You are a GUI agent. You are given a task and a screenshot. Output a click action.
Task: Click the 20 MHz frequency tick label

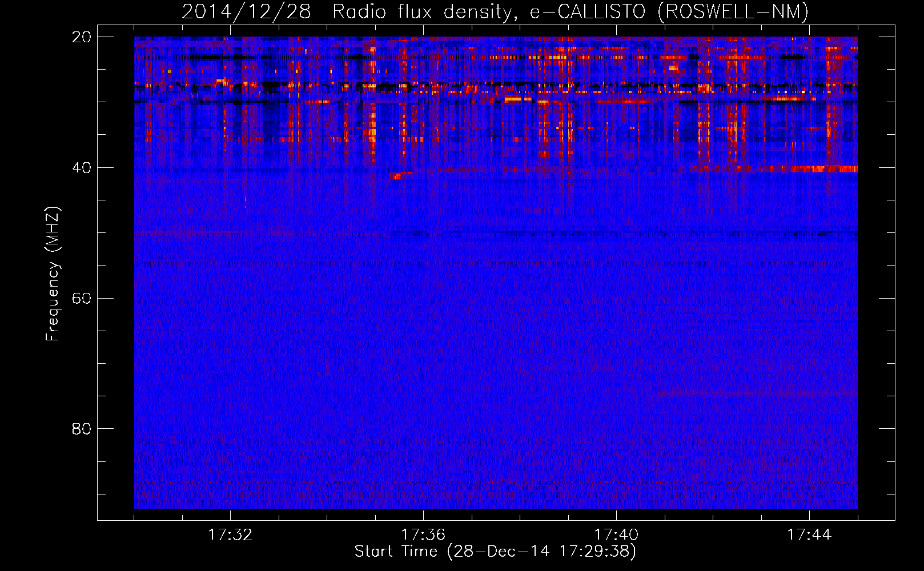pyautogui.click(x=81, y=37)
